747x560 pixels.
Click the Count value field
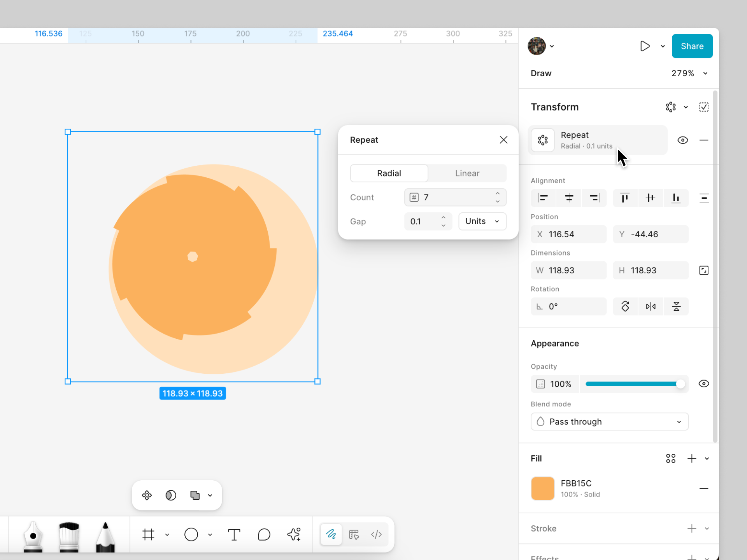(455, 197)
